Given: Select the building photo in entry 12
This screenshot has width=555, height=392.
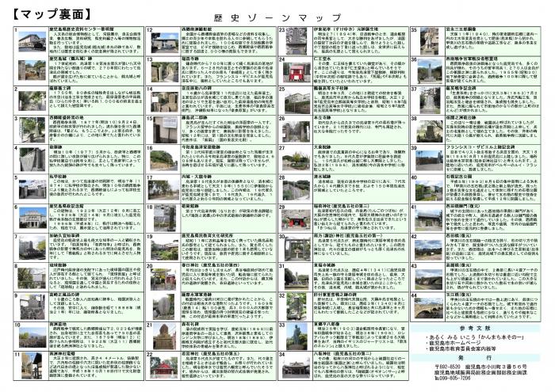Looking at the screenshot, I should coord(165,43).
